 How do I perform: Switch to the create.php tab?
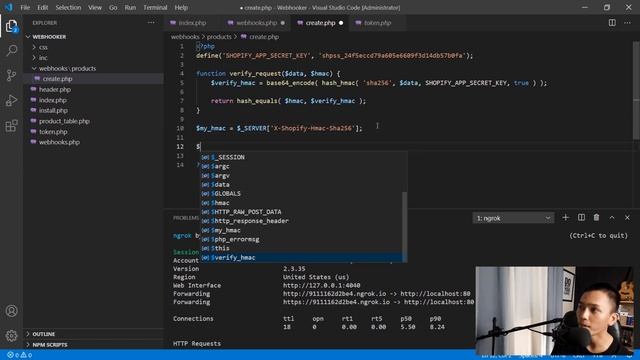tap(320, 23)
